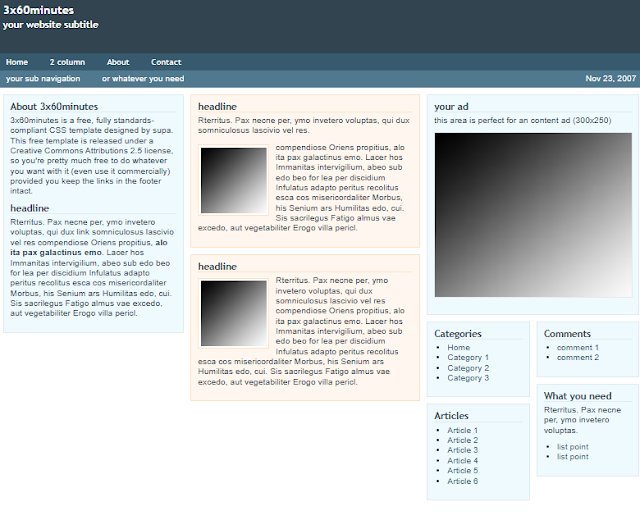Viewport: 640px width, 511px height.
Task: Open the comment 1 link
Action: point(578,347)
